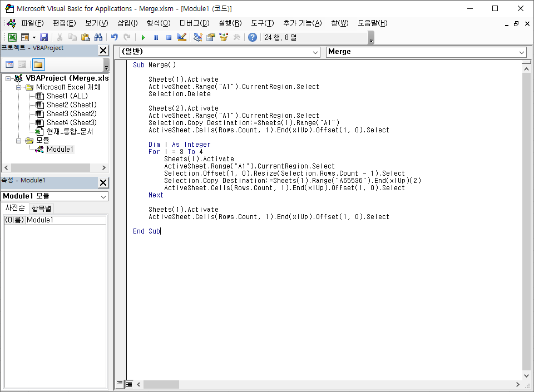Click the Toolbox icon in the toolbar
The width and height of the screenshot is (534, 392).
237,37
